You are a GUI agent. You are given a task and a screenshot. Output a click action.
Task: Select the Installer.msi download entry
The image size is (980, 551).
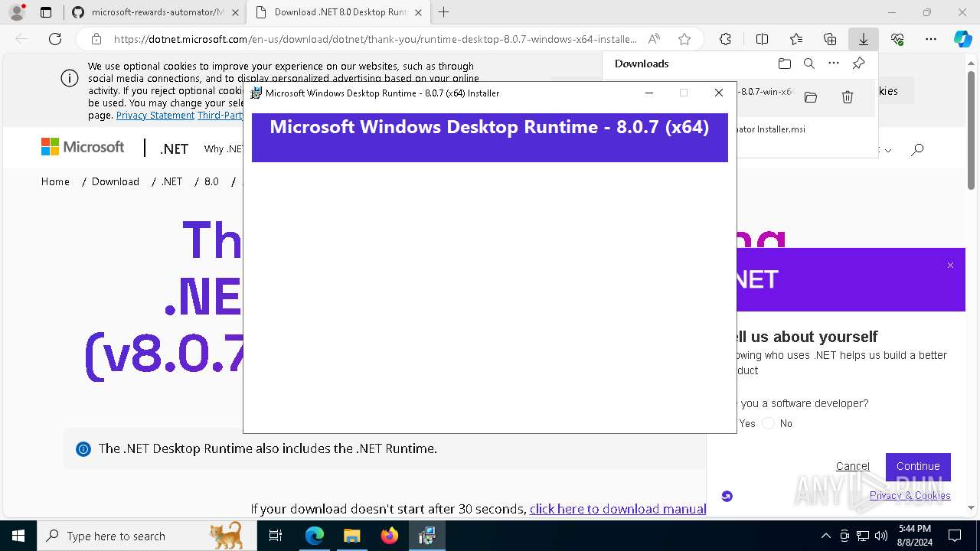806,129
